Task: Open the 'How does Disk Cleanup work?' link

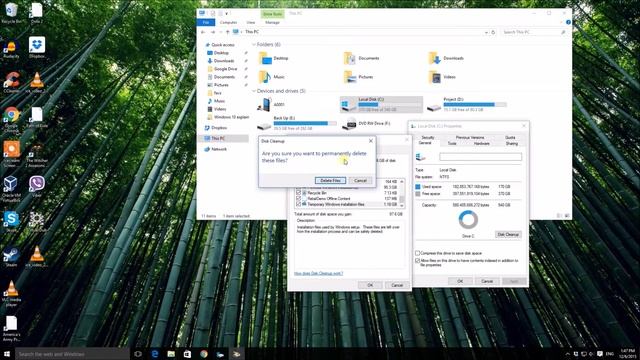Action: click(x=318, y=273)
